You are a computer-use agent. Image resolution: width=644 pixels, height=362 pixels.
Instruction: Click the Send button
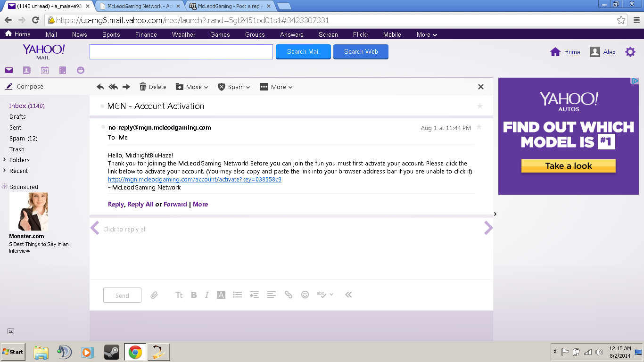(122, 295)
